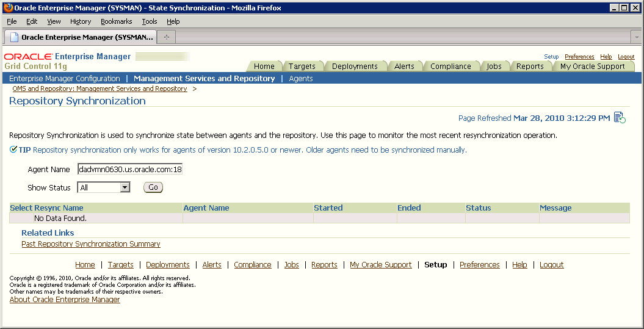Click the Select column header
The image size is (644, 329).
pos(21,208)
